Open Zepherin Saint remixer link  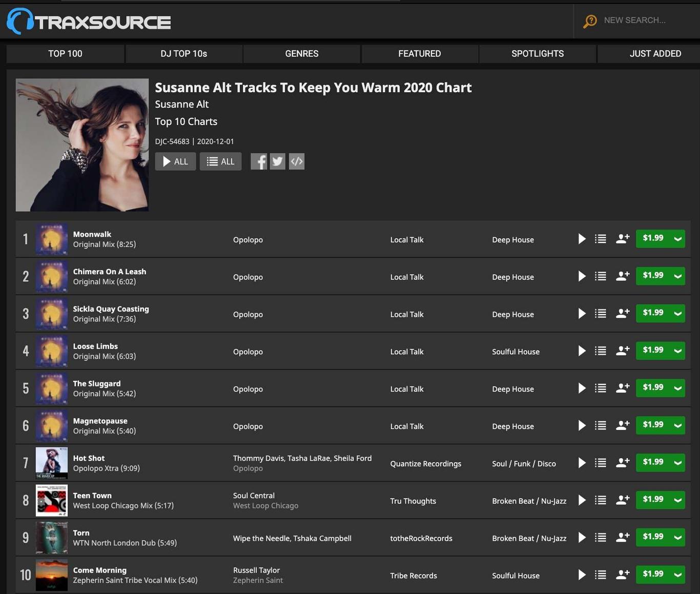click(258, 581)
